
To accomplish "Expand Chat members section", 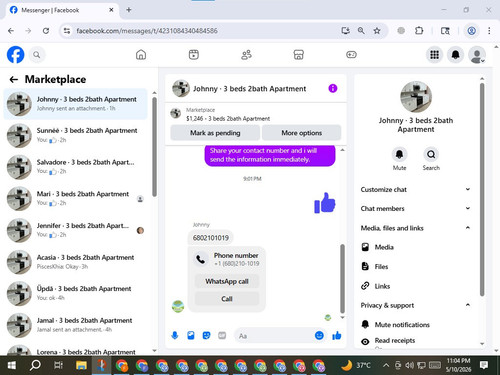I will [415, 208].
